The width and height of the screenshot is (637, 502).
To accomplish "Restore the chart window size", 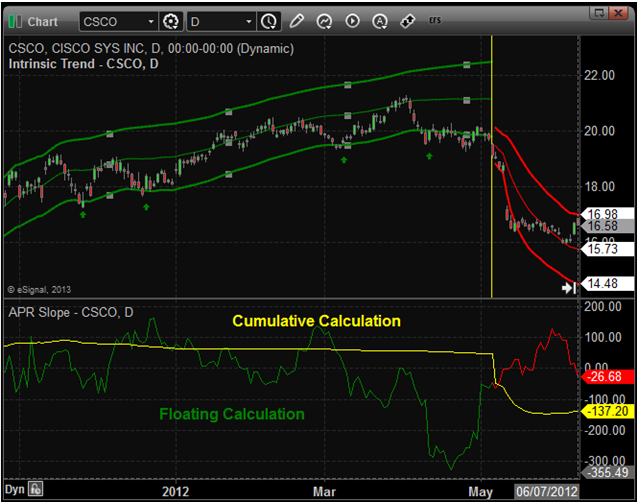I will click(600, 13).
